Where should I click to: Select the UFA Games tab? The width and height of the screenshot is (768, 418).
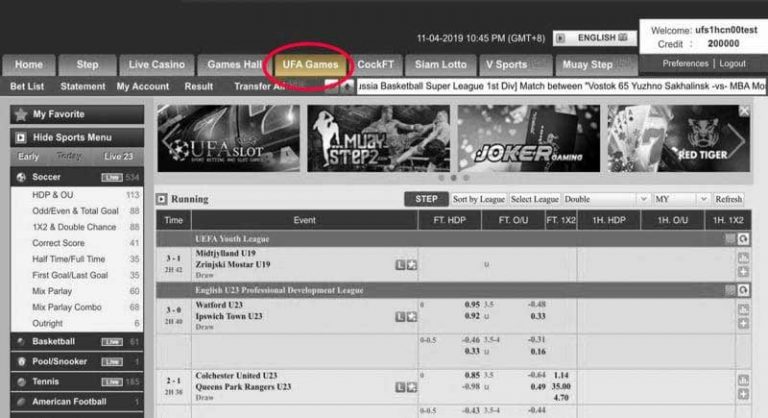310,65
